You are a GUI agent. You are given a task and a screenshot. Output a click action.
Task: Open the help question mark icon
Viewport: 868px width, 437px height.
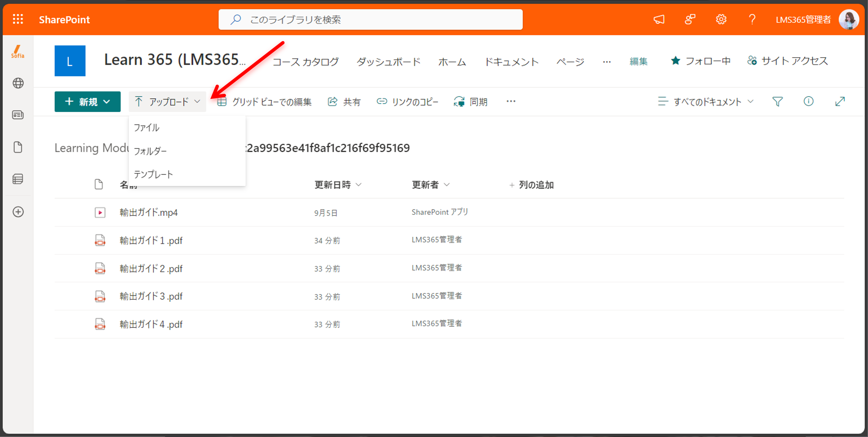pyautogui.click(x=752, y=19)
